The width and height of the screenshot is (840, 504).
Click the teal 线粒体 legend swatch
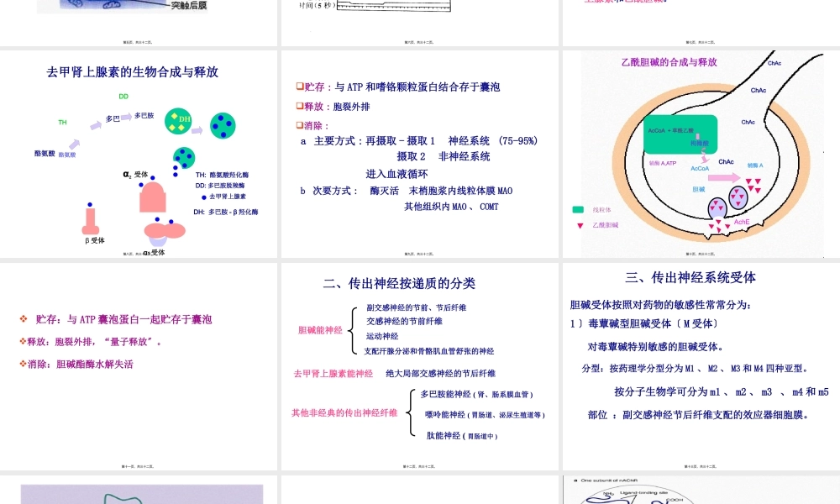click(x=577, y=209)
